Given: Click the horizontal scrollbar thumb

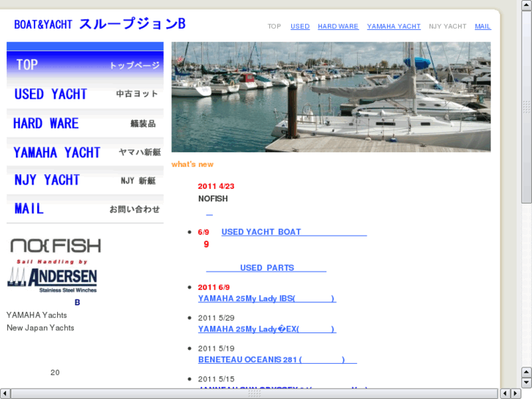Looking at the screenshot, I should pyautogui.click(x=255, y=394).
